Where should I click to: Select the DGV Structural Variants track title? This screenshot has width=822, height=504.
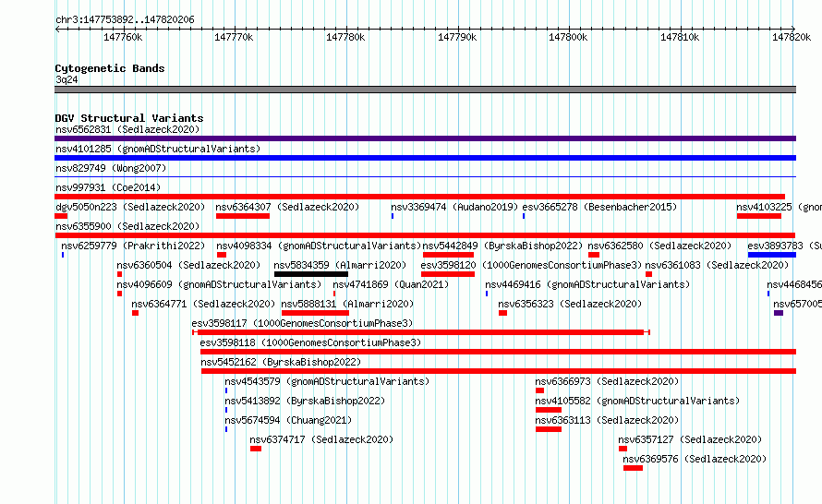pos(129,118)
